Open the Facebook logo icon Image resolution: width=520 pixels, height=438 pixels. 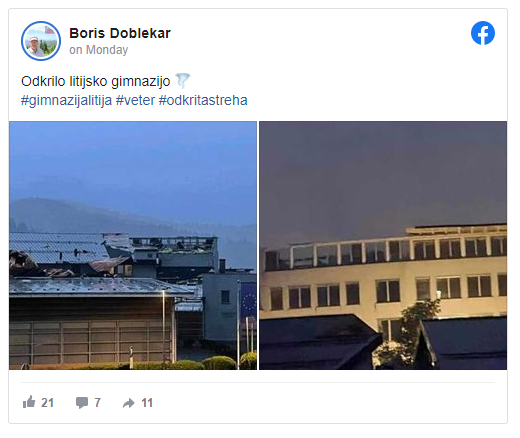click(x=483, y=33)
